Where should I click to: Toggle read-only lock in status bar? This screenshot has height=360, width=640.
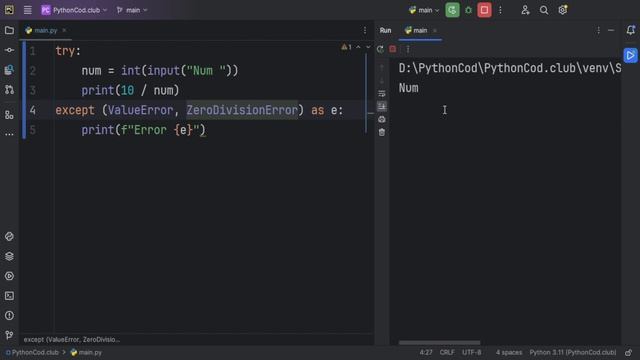(x=629, y=353)
